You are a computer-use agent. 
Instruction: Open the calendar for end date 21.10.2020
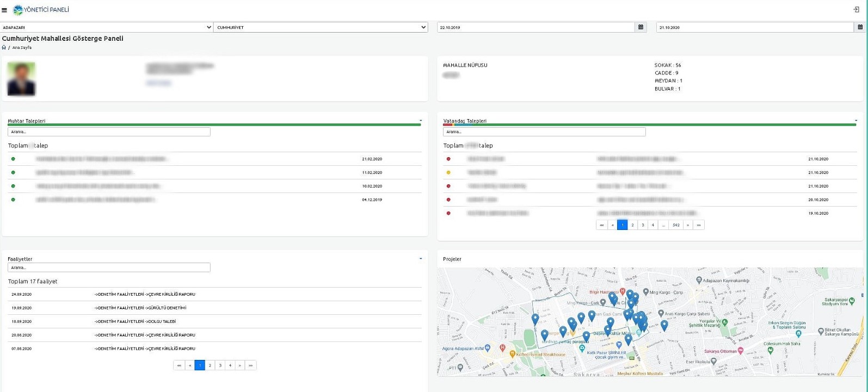[x=860, y=27]
